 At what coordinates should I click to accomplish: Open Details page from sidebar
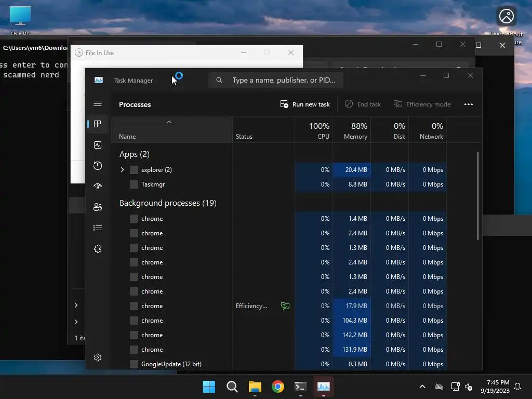pos(98,228)
